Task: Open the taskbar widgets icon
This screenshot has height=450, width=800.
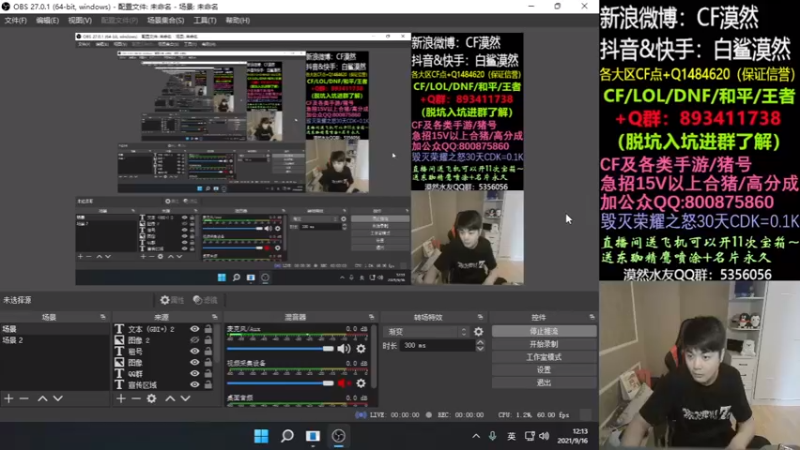Action: (x=313, y=436)
